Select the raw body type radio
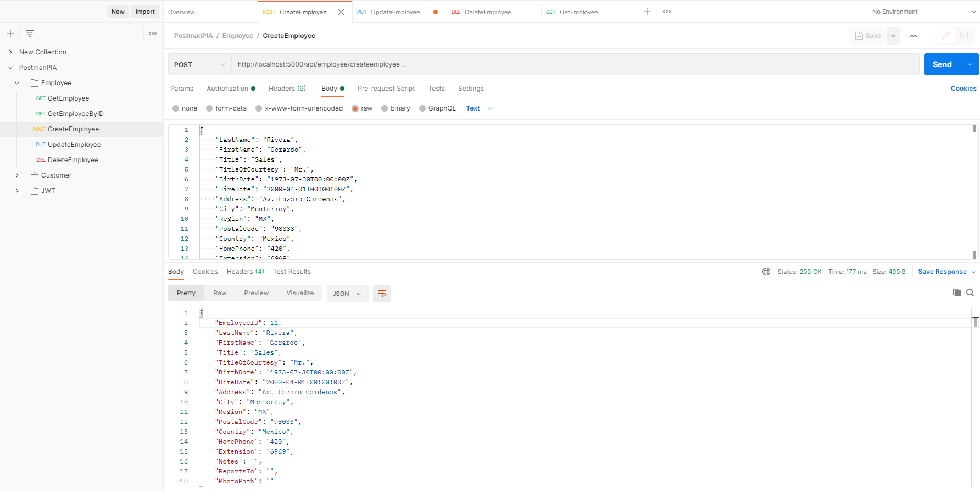 (355, 108)
